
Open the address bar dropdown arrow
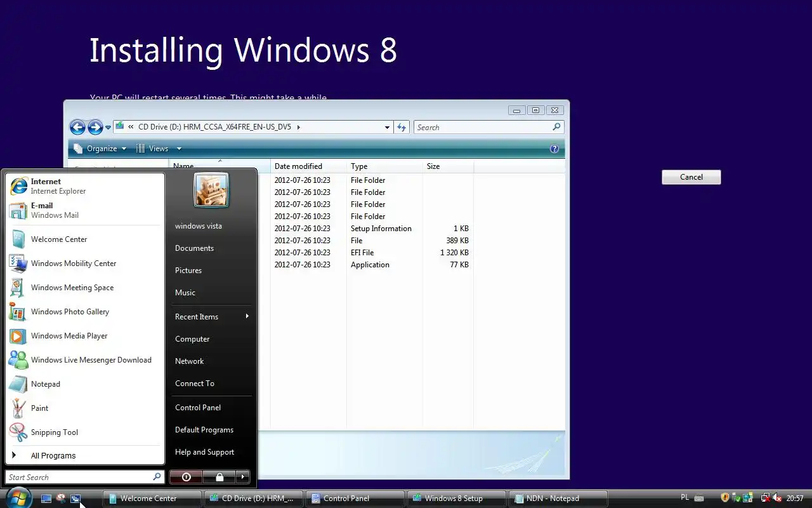387,127
